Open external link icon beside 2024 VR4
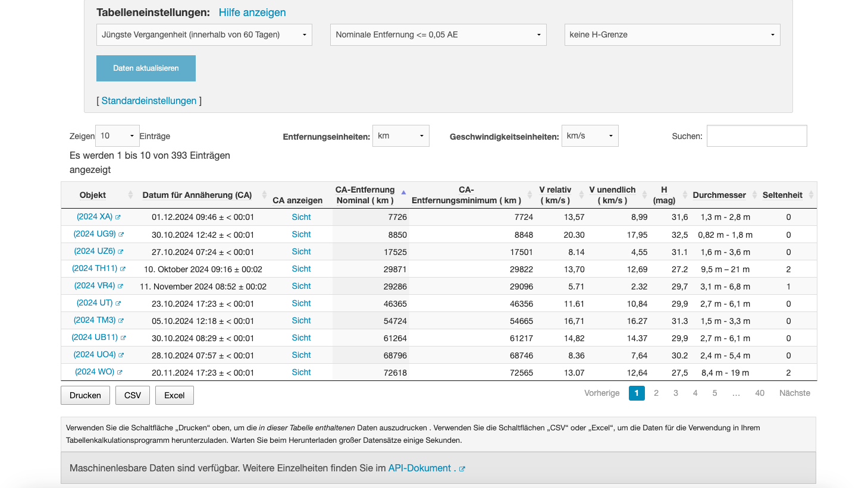The height and width of the screenshot is (488, 868). (x=121, y=286)
